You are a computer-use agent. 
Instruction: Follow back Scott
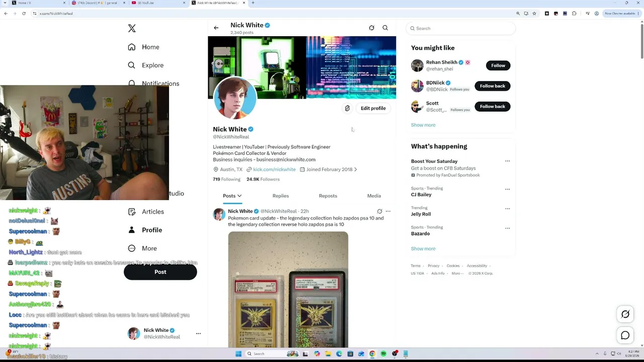click(x=493, y=107)
